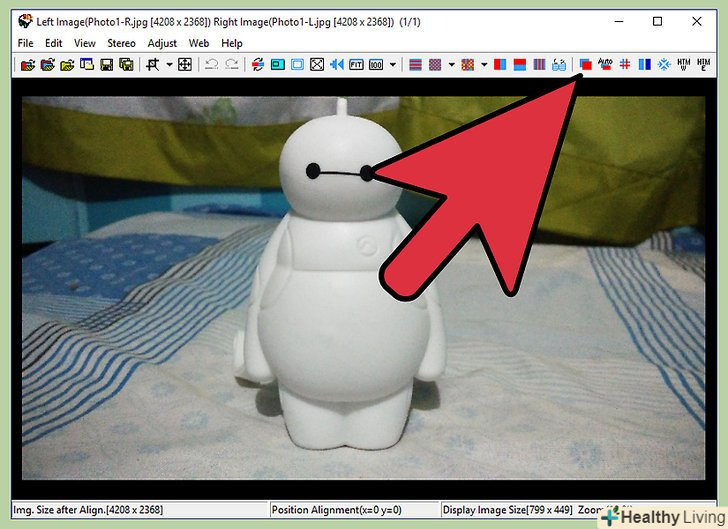Click the blue snowflake arrows icon
This screenshot has width=728, height=529.
(664, 65)
